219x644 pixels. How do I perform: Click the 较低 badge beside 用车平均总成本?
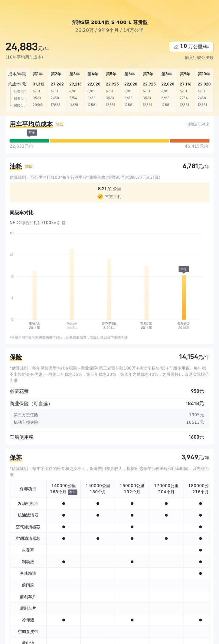tap(60, 124)
